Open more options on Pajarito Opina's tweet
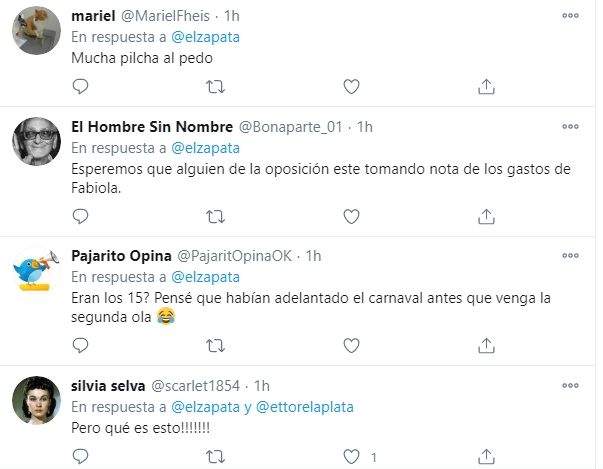603x469 pixels. pos(570,256)
